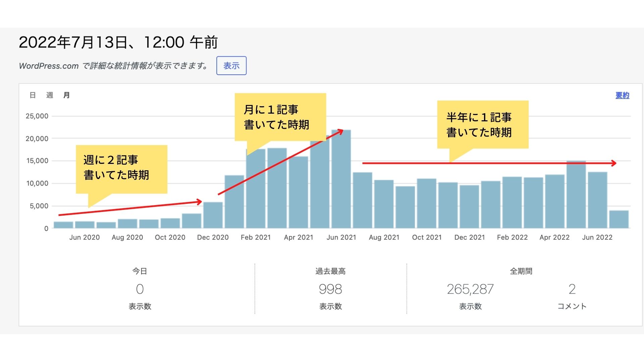Click today's 0 views count
The image size is (644, 362).
(x=140, y=289)
